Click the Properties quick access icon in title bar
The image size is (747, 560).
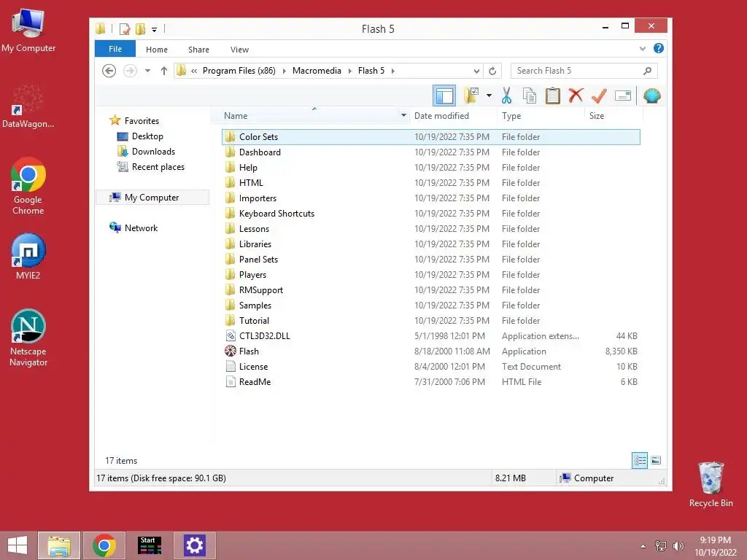point(124,29)
